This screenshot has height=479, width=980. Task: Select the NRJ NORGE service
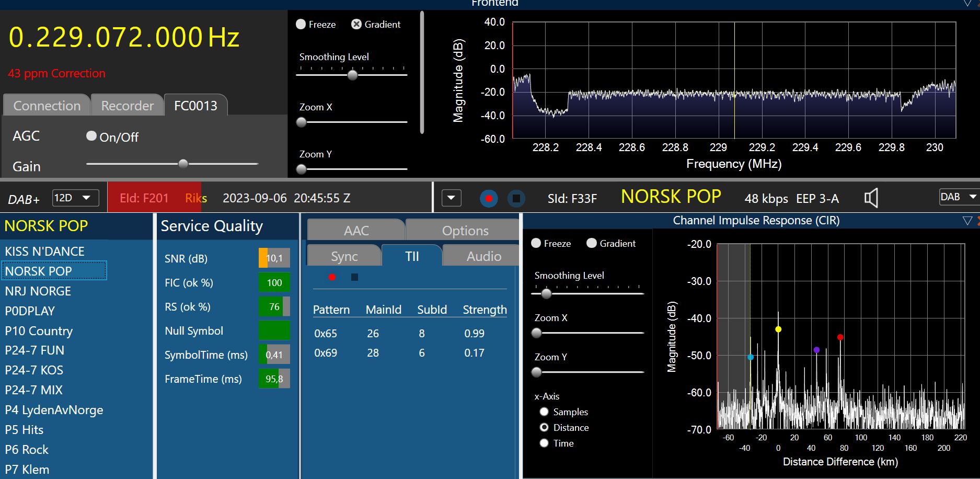(38, 291)
